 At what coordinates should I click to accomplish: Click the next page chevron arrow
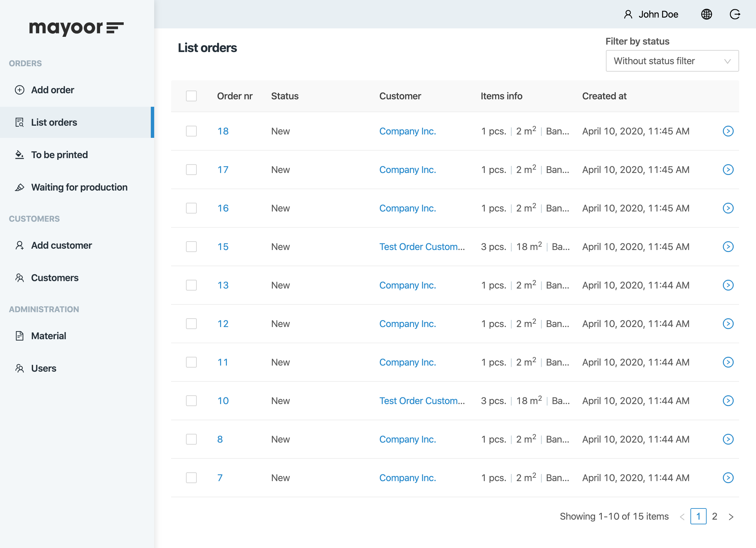(733, 516)
